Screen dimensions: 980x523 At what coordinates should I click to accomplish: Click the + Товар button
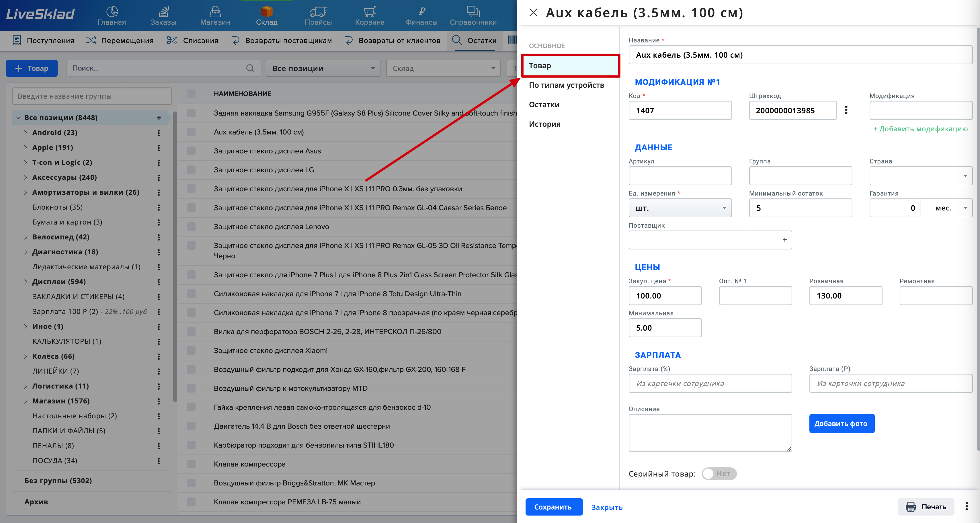tap(32, 68)
